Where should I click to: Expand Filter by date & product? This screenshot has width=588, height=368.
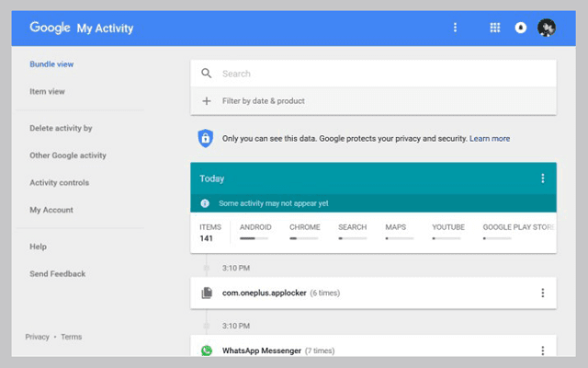[264, 100]
